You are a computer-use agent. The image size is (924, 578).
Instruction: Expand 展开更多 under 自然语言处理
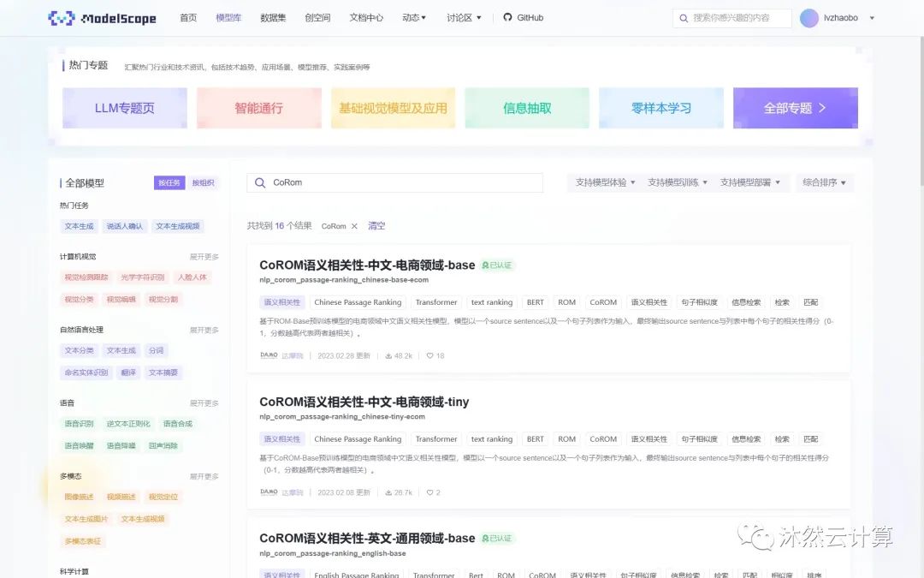click(x=204, y=331)
